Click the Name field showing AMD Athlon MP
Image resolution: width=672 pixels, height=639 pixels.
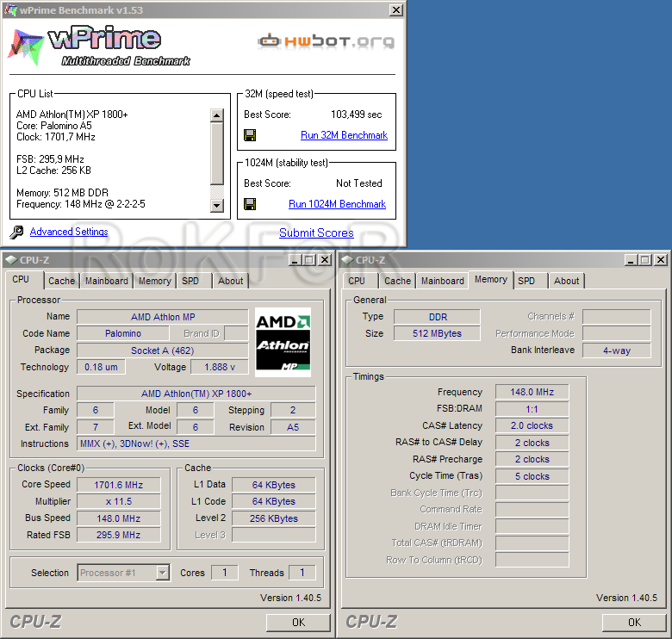coord(163,317)
